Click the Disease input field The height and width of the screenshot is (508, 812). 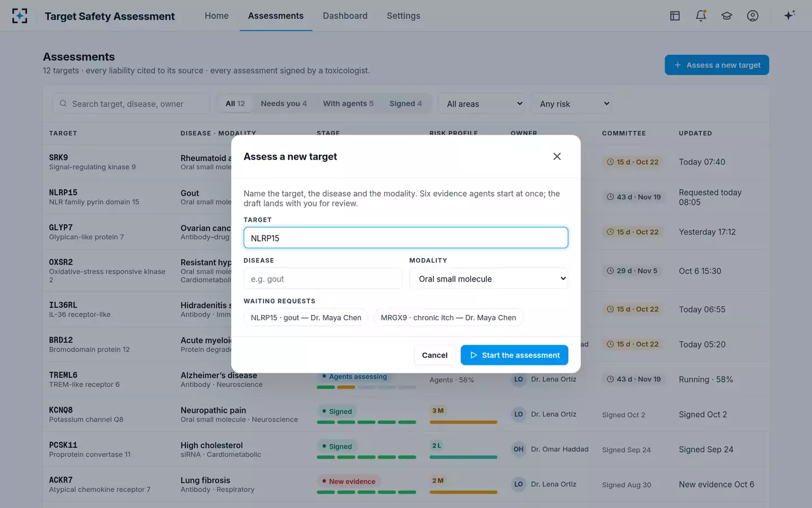[x=323, y=279]
